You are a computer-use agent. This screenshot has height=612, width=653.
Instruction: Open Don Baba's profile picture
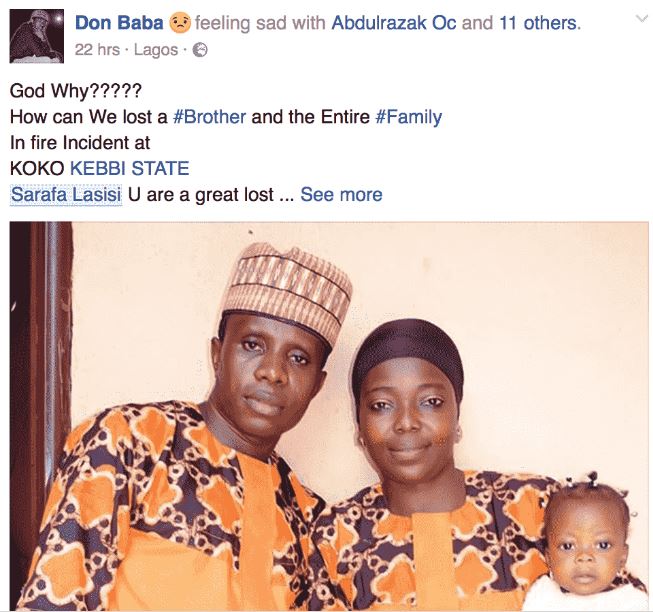point(37,36)
